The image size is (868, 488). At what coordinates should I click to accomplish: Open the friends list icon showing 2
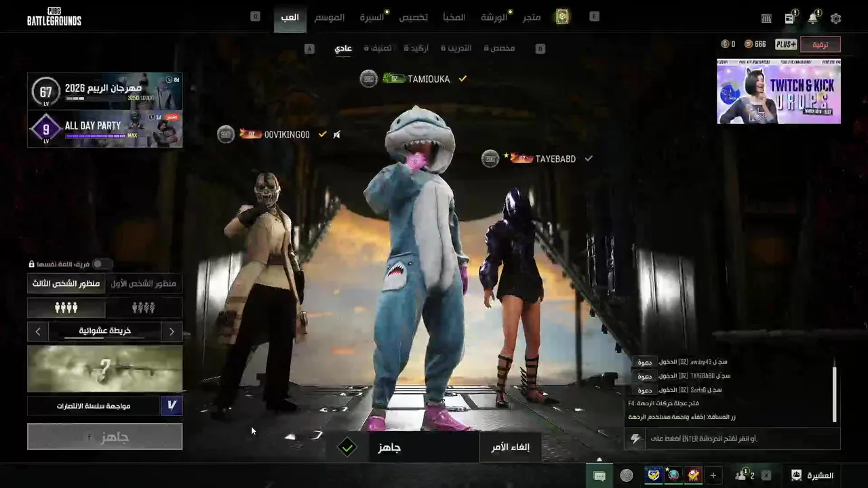pyautogui.click(x=745, y=475)
